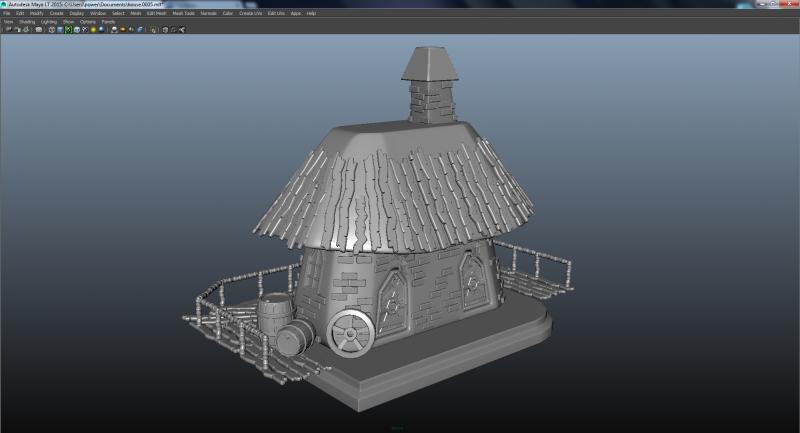This screenshot has width=800, height=433.
Task: Click the blue striped icon in panel toolbar
Action: pos(140,30)
